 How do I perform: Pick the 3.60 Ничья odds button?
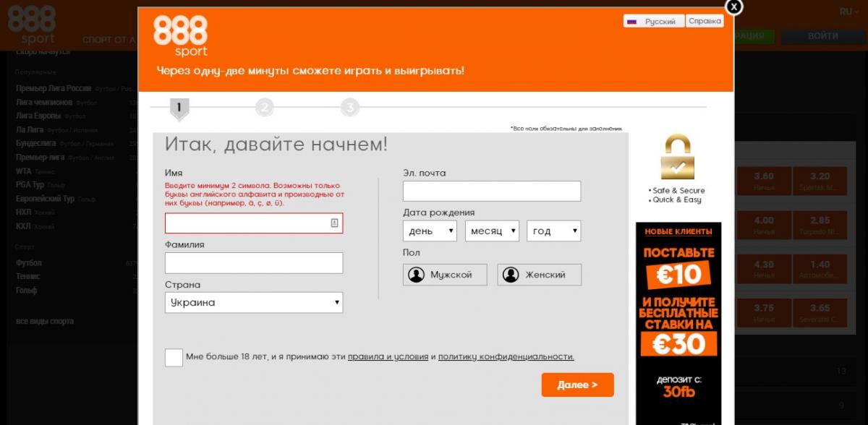763,181
